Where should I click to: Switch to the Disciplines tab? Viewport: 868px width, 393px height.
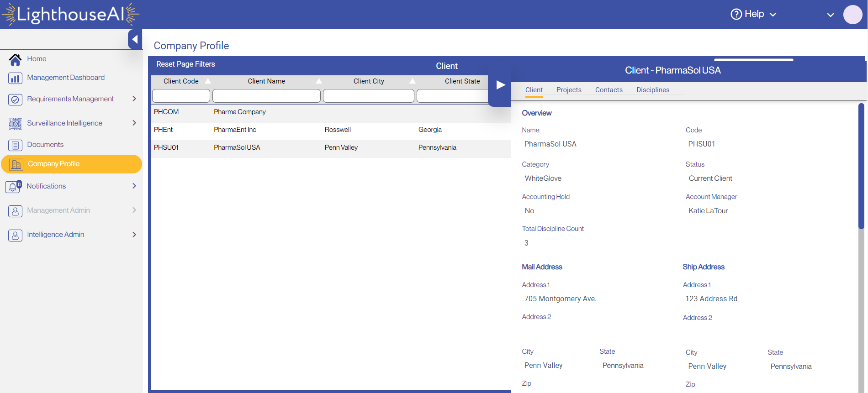coord(653,90)
